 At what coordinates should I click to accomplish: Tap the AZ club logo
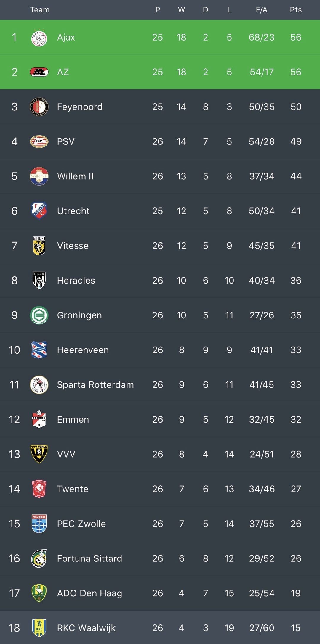tap(39, 72)
